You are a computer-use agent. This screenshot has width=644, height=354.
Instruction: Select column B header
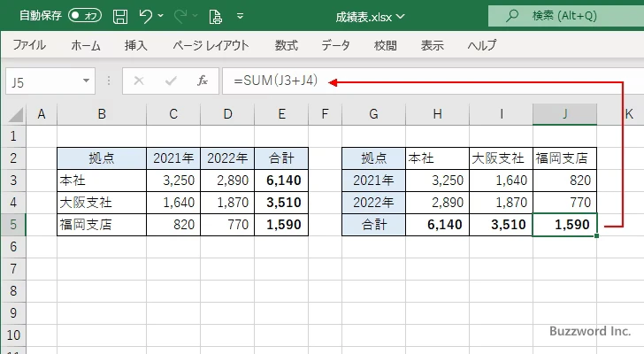tap(102, 114)
